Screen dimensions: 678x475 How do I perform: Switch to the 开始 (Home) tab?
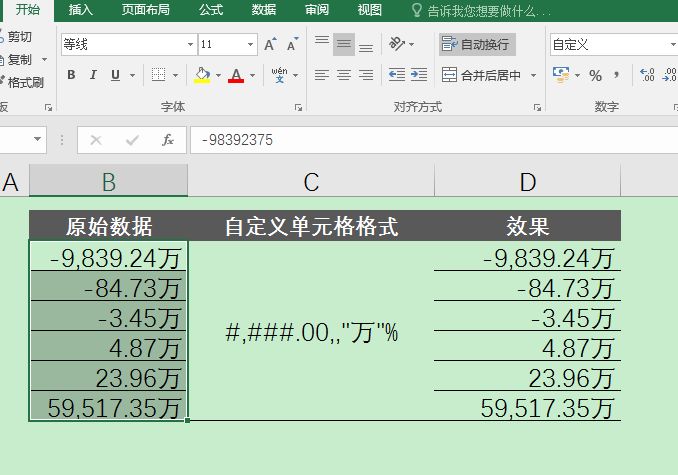tap(27, 10)
